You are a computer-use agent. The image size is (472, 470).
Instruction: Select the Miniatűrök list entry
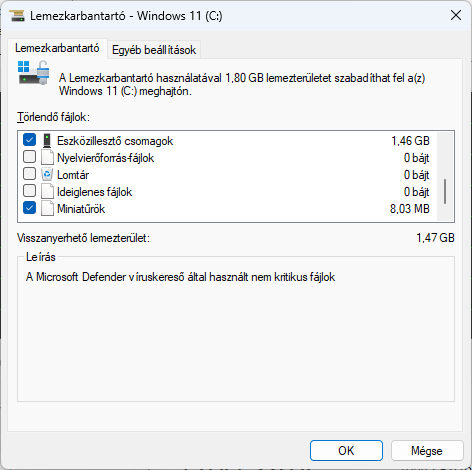[227, 209]
